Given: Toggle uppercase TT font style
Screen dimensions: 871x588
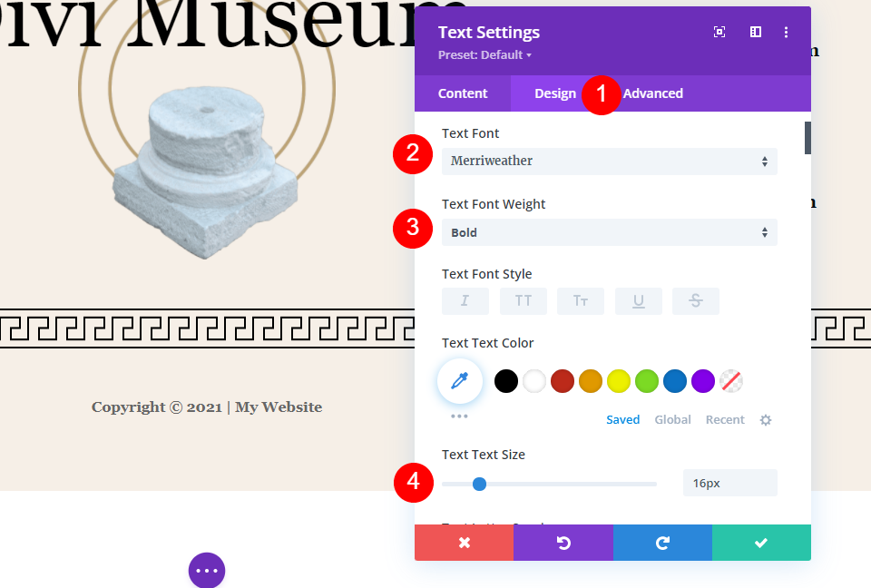Looking at the screenshot, I should click(524, 301).
